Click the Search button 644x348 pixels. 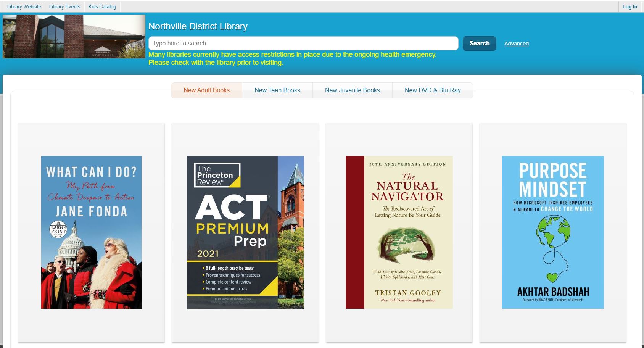point(480,43)
